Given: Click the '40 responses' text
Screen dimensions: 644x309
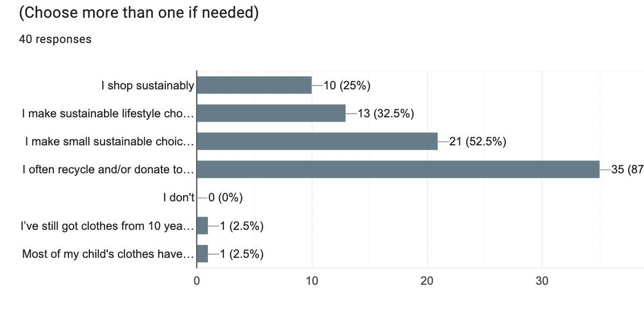Looking at the screenshot, I should [55, 39].
